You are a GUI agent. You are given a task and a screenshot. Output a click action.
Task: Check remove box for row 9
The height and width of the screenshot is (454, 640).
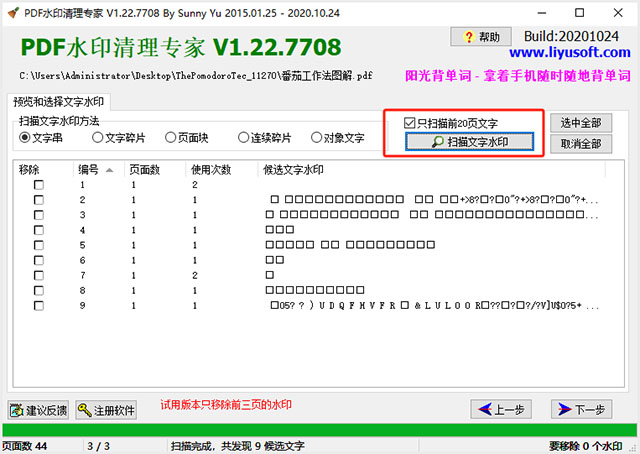[39, 306]
